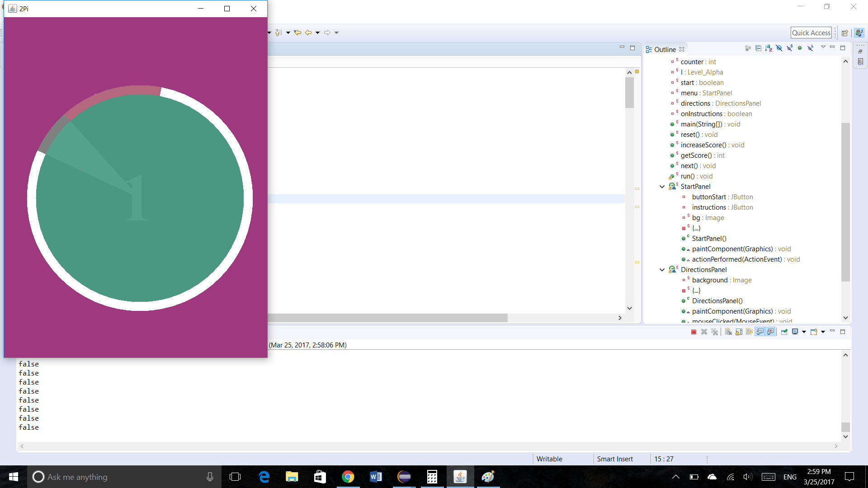
Task: Click the Calculator taskbar icon
Action: point(432,477)
